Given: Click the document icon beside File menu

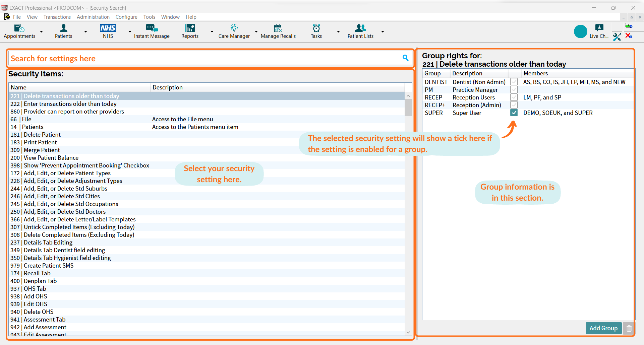Looking at the screenshot, I should coord(7,17).
